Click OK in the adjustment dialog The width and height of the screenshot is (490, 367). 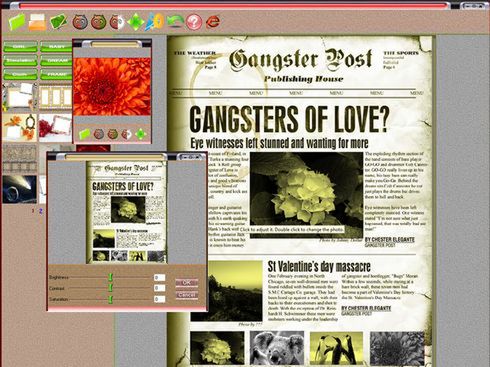(x=187, y=283)
